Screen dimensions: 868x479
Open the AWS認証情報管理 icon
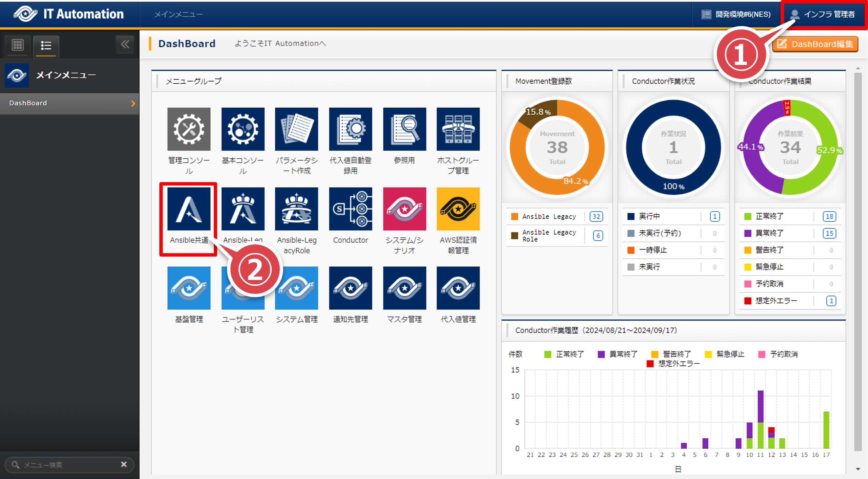click(x=458, y=209)
